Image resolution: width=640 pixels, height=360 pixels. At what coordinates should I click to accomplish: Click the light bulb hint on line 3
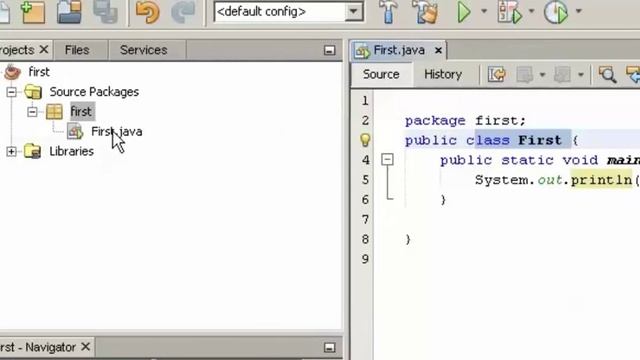[365, 140]
